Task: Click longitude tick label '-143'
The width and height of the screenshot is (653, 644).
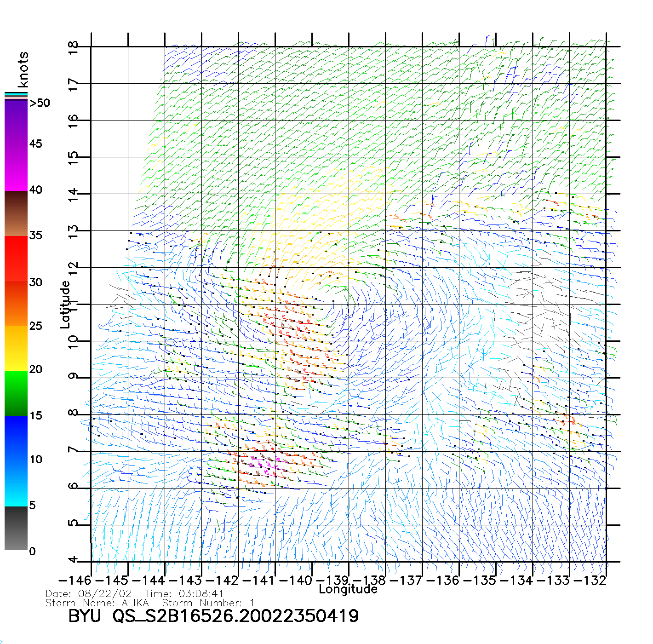Action: click(185, 580)
